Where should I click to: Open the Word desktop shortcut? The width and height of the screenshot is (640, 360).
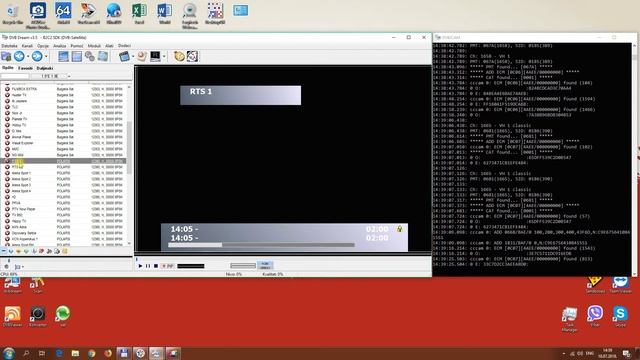pos(164,13)
